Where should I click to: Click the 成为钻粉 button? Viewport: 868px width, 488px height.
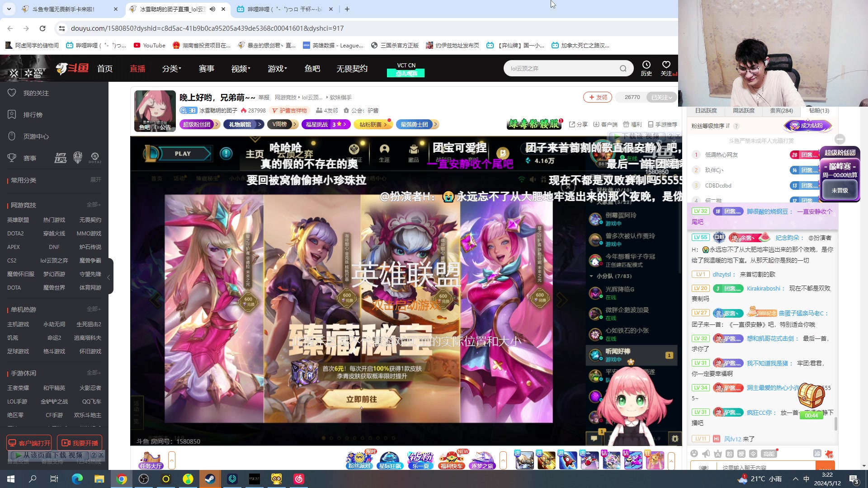pos(808,126)
